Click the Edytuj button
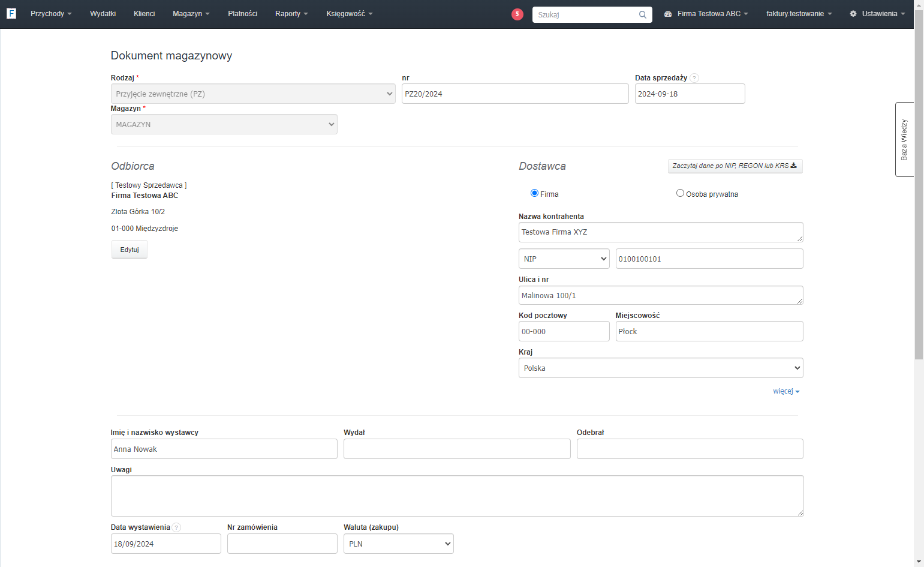This screenshot has width=924, height=567. [130, 250]
